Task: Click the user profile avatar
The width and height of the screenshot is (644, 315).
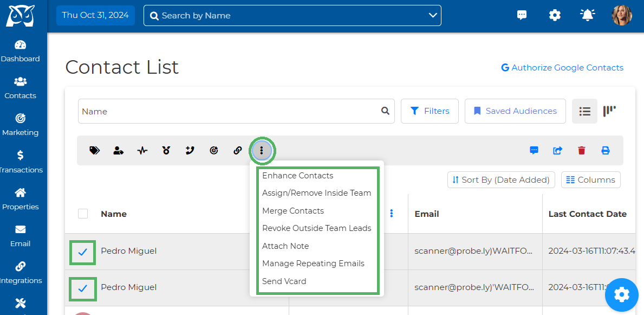Action: pos(621,15)
